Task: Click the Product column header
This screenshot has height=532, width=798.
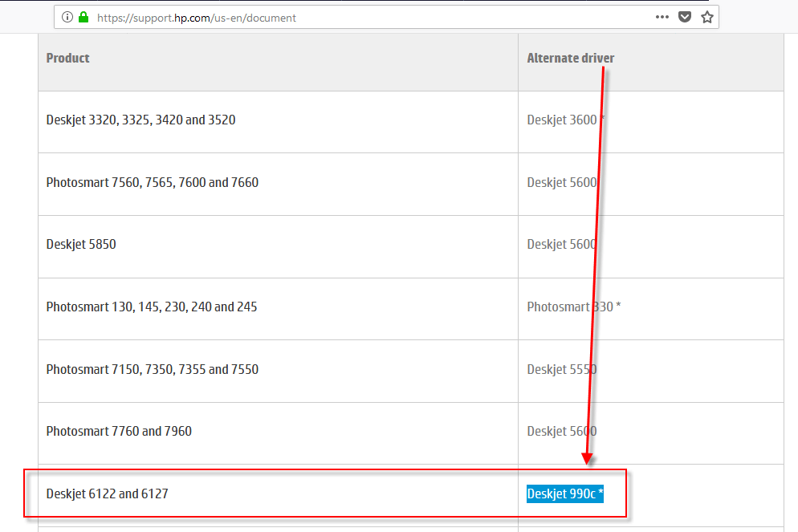Action: click(x=68, y=58)
